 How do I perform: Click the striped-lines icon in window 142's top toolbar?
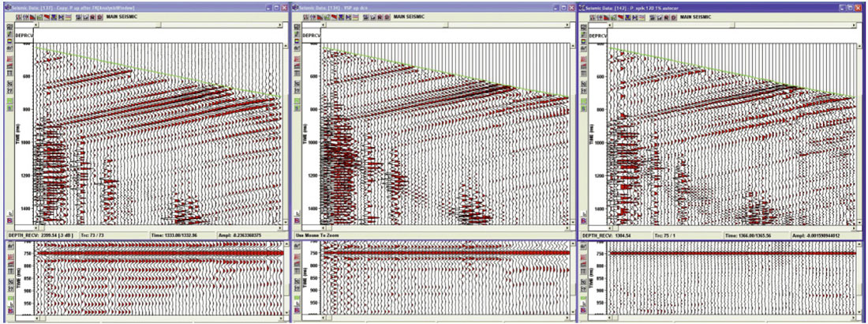[x=642, y=17]
